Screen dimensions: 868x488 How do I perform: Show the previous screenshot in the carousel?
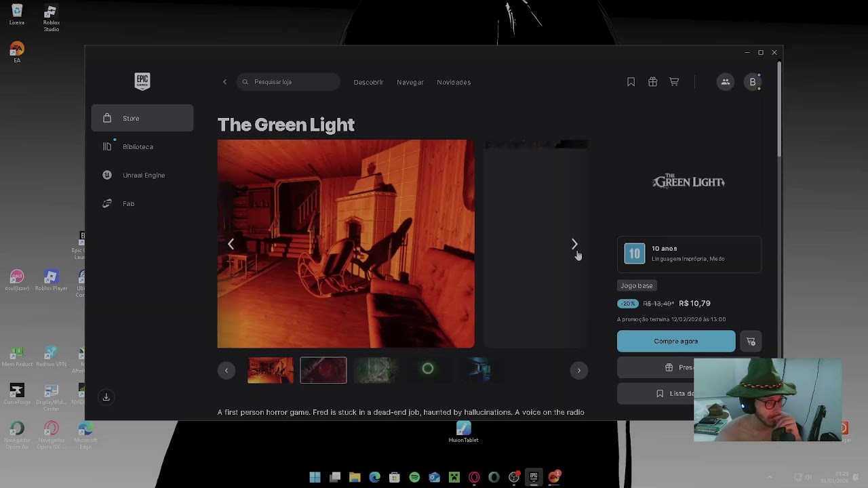click(x=231, y=244)
